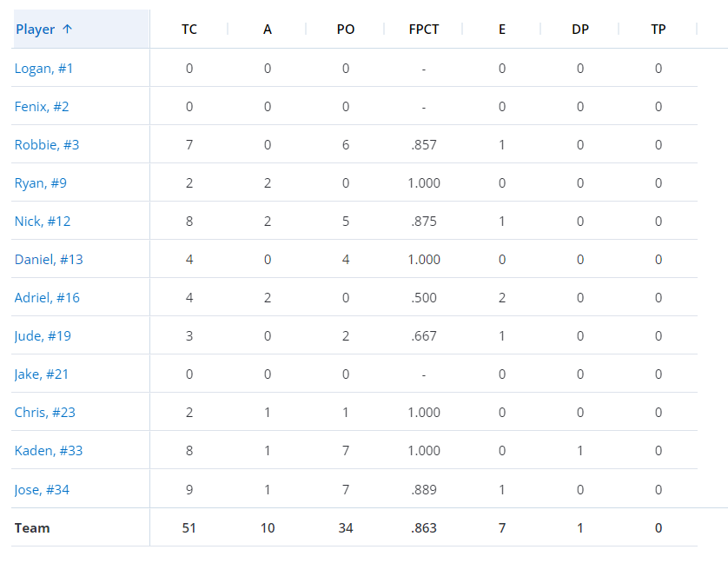Open Nick, #12 player stats

(43, 221)
